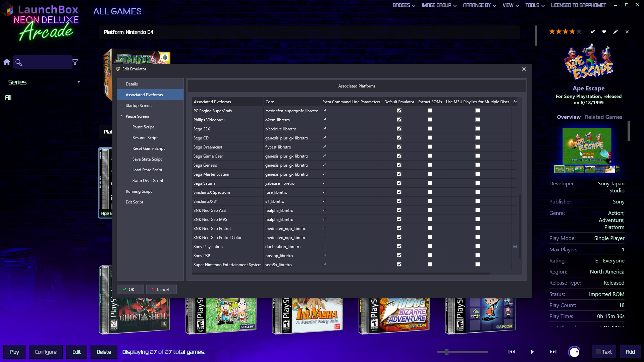
Task: Close the game details panel
Action: pyautogui.click(x=627, y=32)
